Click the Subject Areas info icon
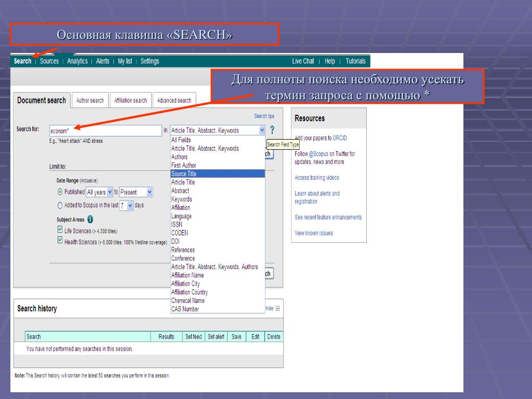The image size is (532, 399). pos(90,219)
